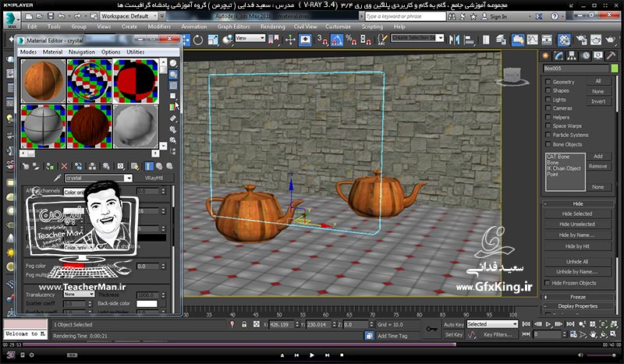Enable the Lights hide category checkbox

548,100
